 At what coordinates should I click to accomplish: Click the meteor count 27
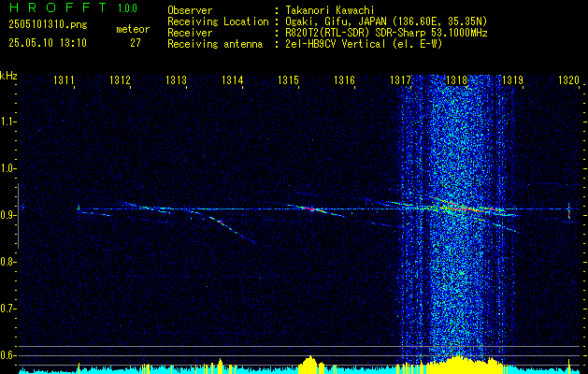(136, 43)
